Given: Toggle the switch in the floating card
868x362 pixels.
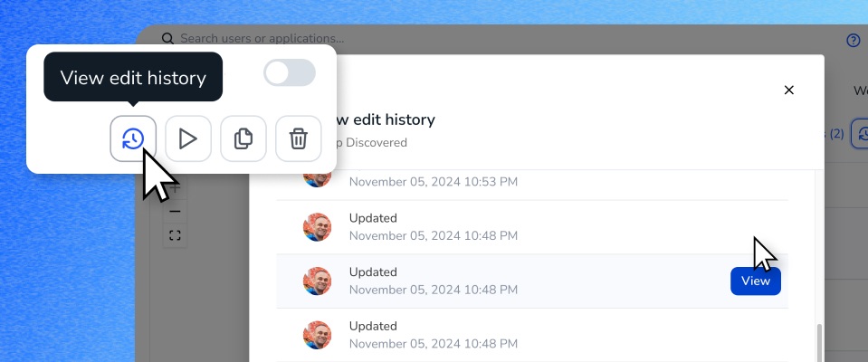Looking at the screenshot, I should pyautogui.click(x=290, y=72).
